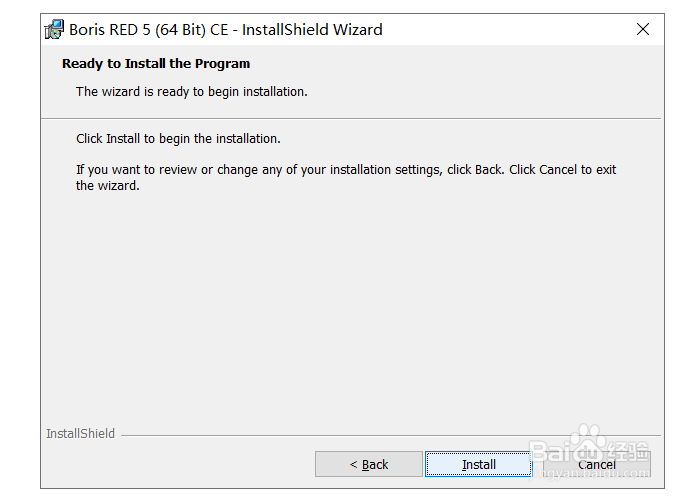Image resolution: width=689 pixels, height=497 pixels.
Task: Click the grey InstallShield label
Action: (80, 434)
